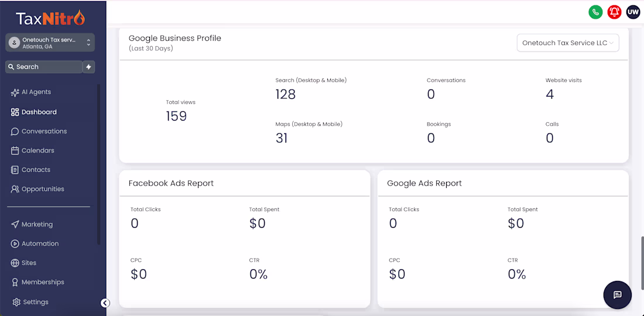Click the Google Ads Report heading
This screenshot has width=644, height=316.
pos(424,183)
